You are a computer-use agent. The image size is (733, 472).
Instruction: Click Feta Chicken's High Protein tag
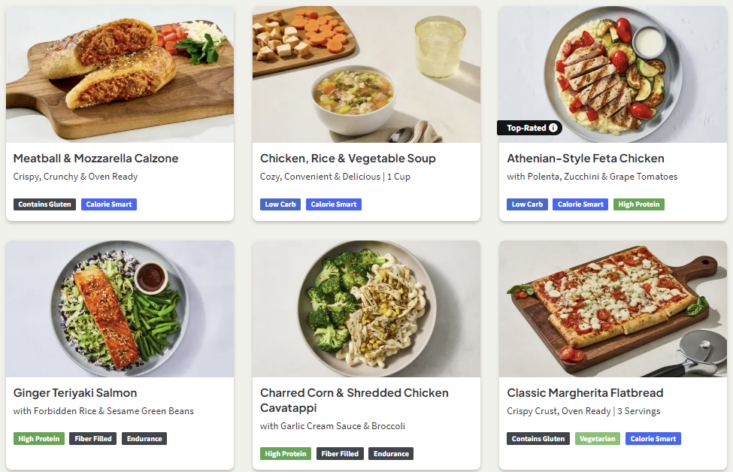coord(639,204)
